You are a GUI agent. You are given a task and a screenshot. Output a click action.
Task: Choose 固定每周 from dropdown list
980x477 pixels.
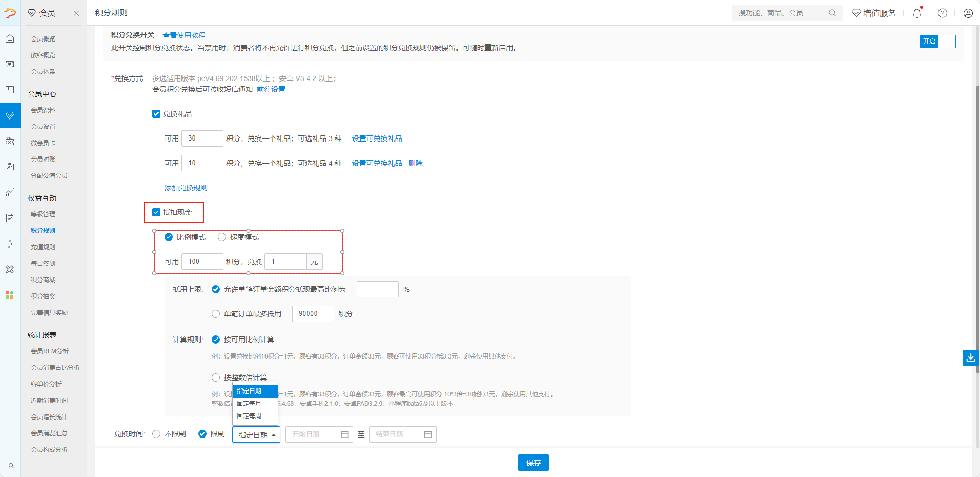tap(249, 416)
